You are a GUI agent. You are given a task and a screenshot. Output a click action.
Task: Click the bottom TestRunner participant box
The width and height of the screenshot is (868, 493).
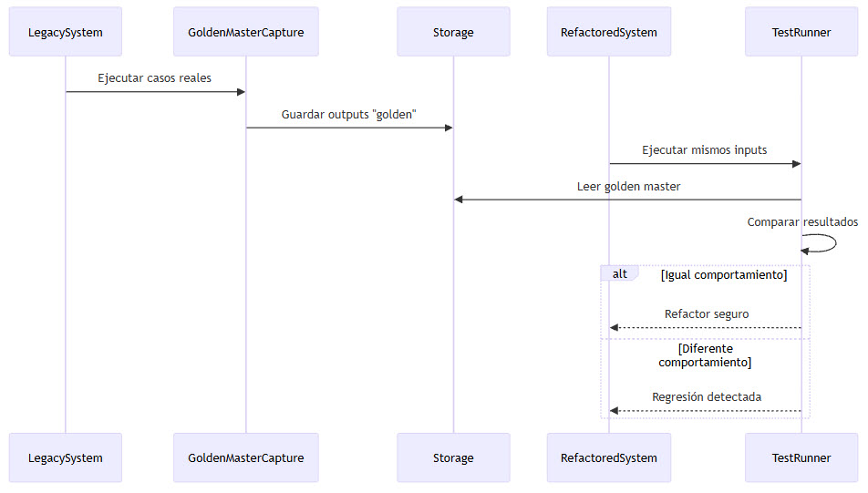point(801,457)
